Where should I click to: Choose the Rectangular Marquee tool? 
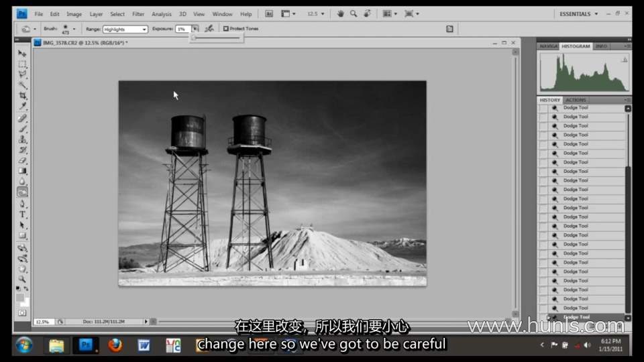[23, 64]
